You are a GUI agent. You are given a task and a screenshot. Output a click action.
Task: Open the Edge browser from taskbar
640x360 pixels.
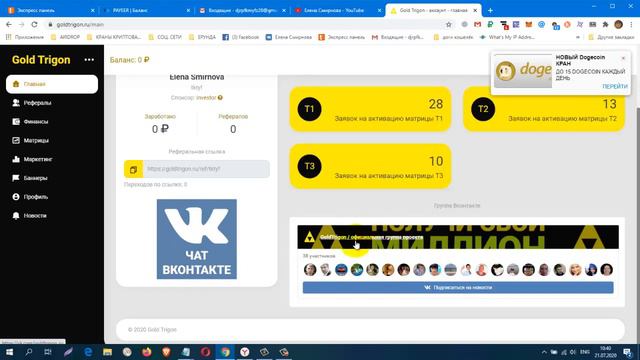[x=88, y=352]
